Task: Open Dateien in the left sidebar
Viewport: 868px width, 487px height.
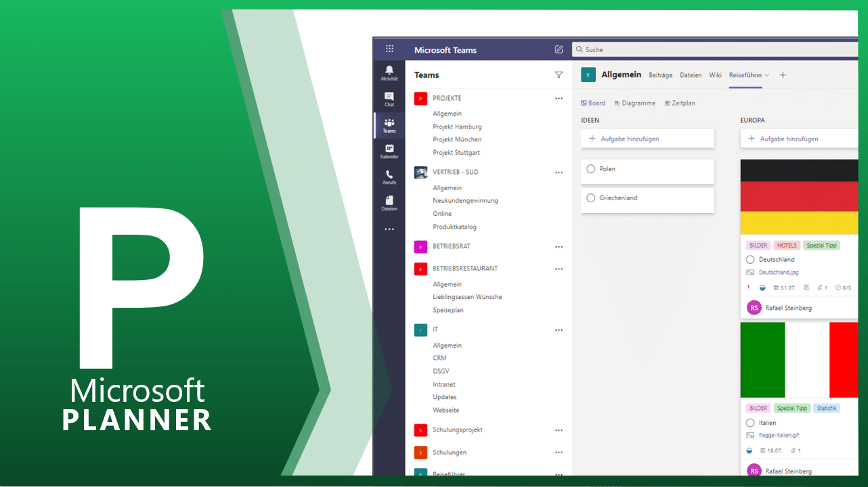Action: (389, 203)
